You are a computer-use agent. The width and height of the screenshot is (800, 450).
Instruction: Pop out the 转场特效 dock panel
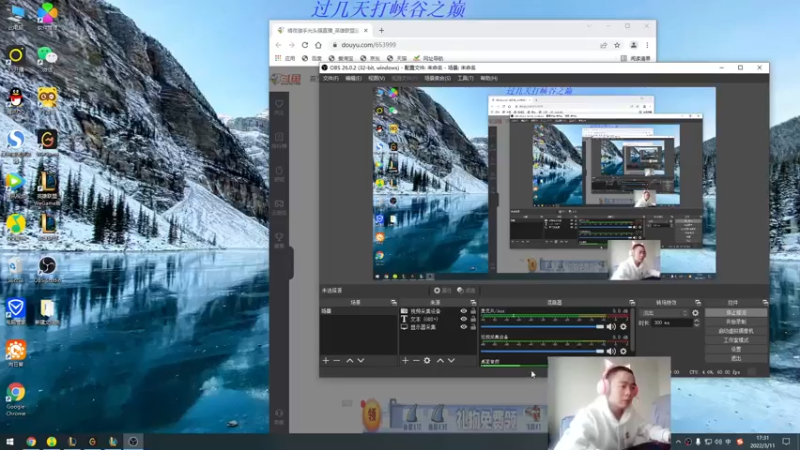697,303
